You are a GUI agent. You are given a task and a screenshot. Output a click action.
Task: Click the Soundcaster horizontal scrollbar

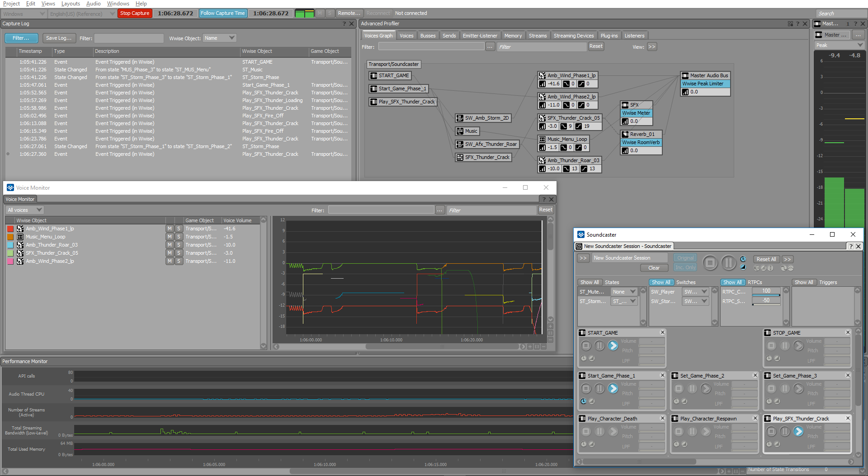point(639,462)
